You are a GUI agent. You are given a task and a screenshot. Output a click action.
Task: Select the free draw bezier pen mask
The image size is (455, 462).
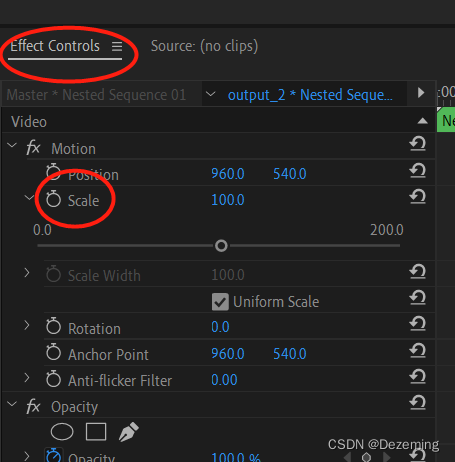[129, 432]
